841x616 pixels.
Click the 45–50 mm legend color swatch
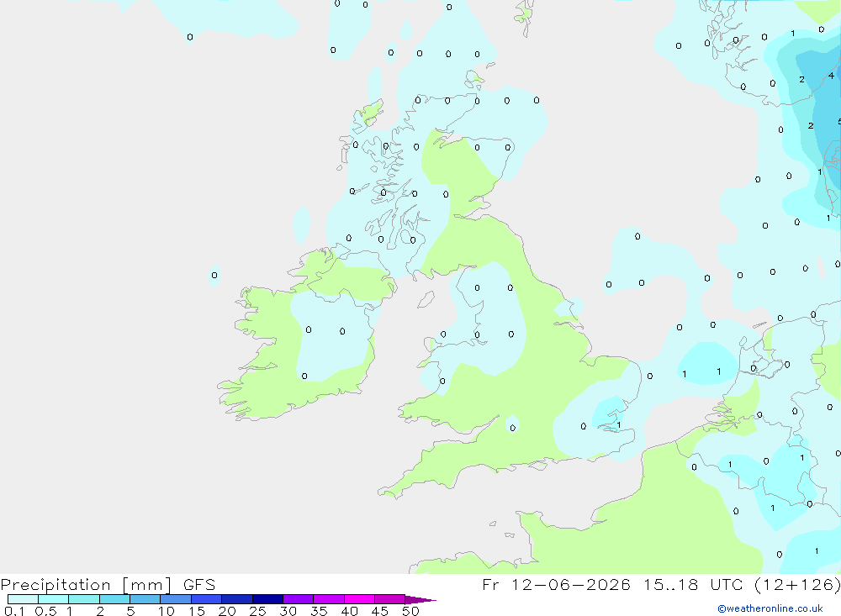(x=390, y=599)
